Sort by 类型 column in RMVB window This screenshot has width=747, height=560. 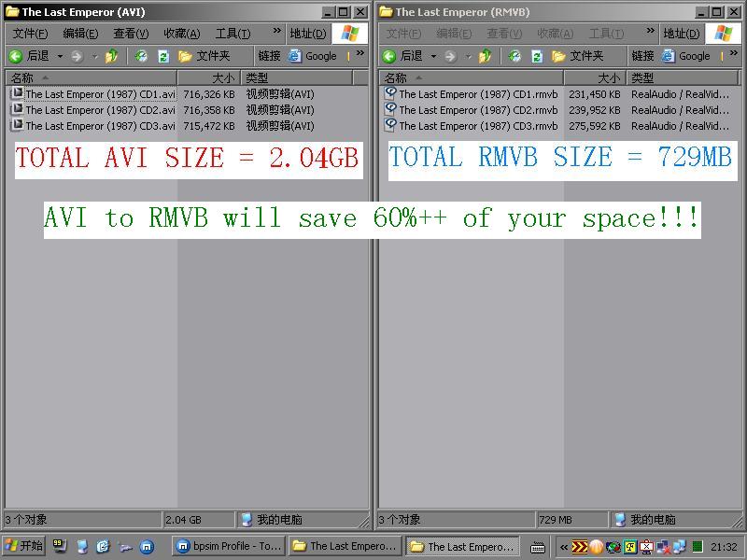(x=683, y=77)
